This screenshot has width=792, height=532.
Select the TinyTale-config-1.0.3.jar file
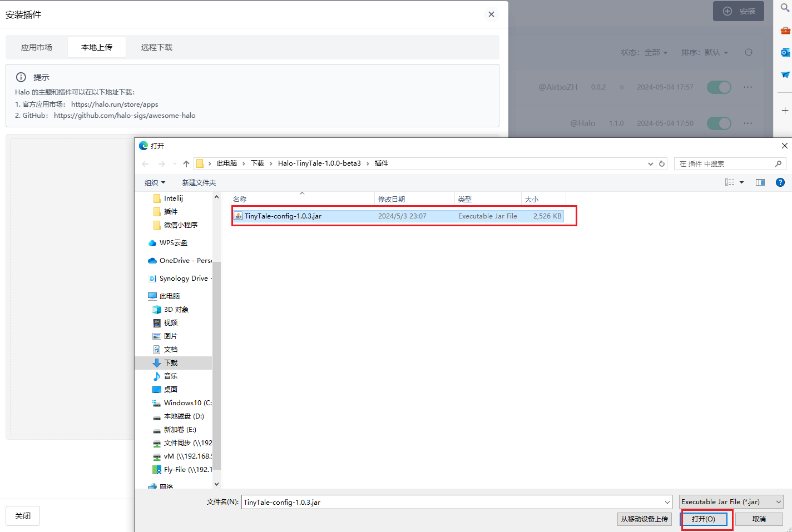pos(398,216)
